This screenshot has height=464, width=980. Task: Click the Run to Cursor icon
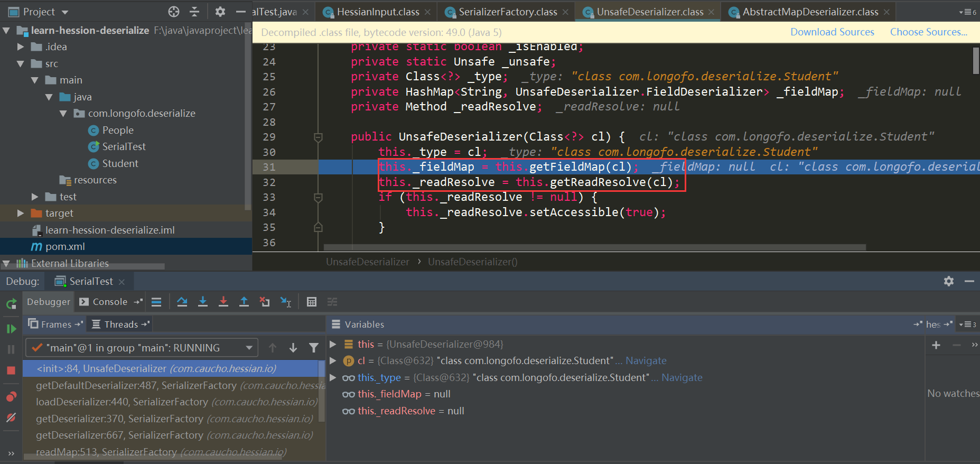coord(286,302)
